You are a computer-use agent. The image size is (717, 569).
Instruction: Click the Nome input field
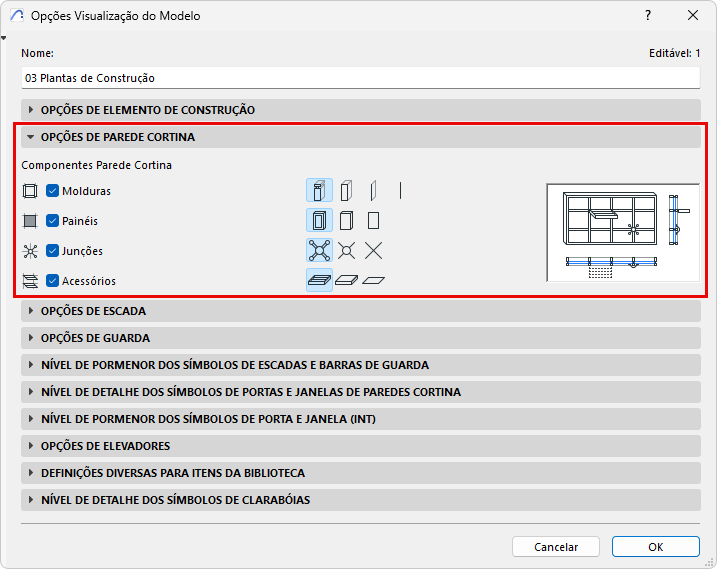coord(361,78)
